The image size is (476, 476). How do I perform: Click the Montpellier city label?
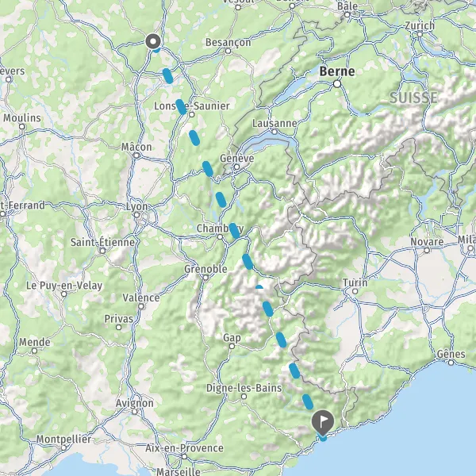(63, 439)
